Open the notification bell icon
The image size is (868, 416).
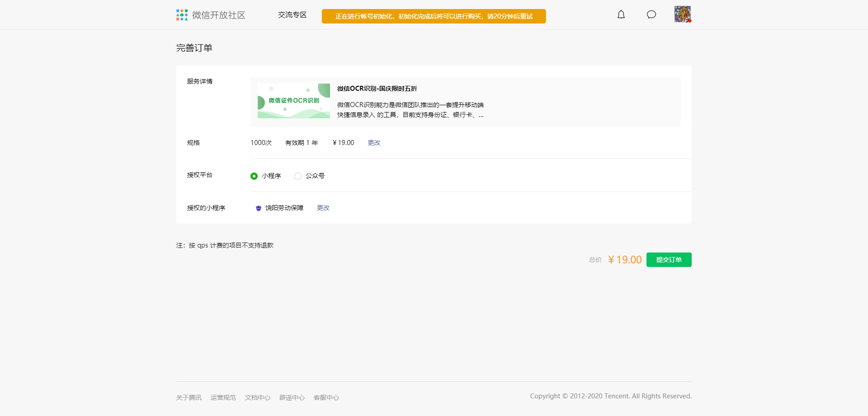tap(621, 14)
